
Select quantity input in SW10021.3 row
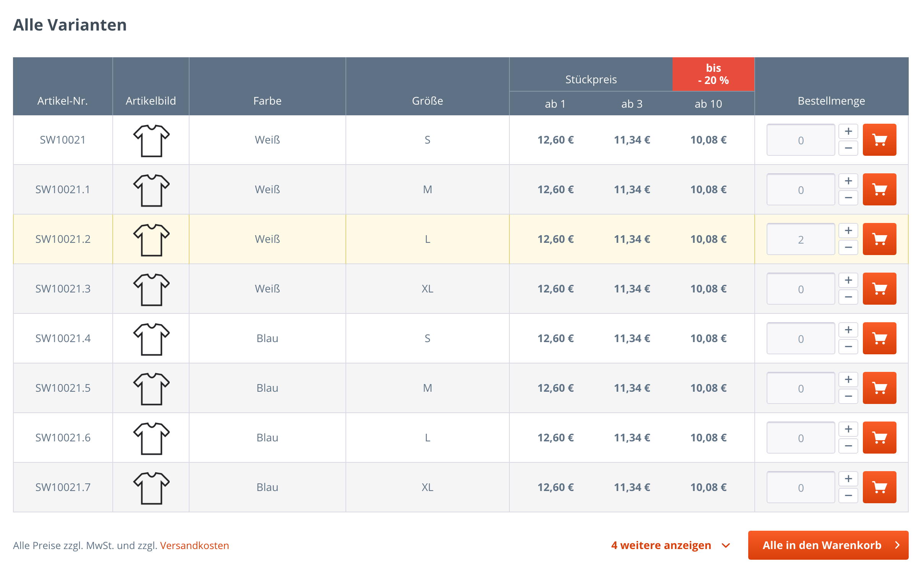pyautogui.click(x=801, y=289)
